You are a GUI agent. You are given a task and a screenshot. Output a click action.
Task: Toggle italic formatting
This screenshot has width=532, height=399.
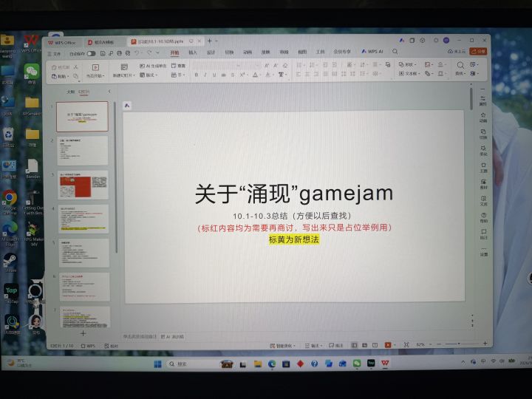click(205, 75)
